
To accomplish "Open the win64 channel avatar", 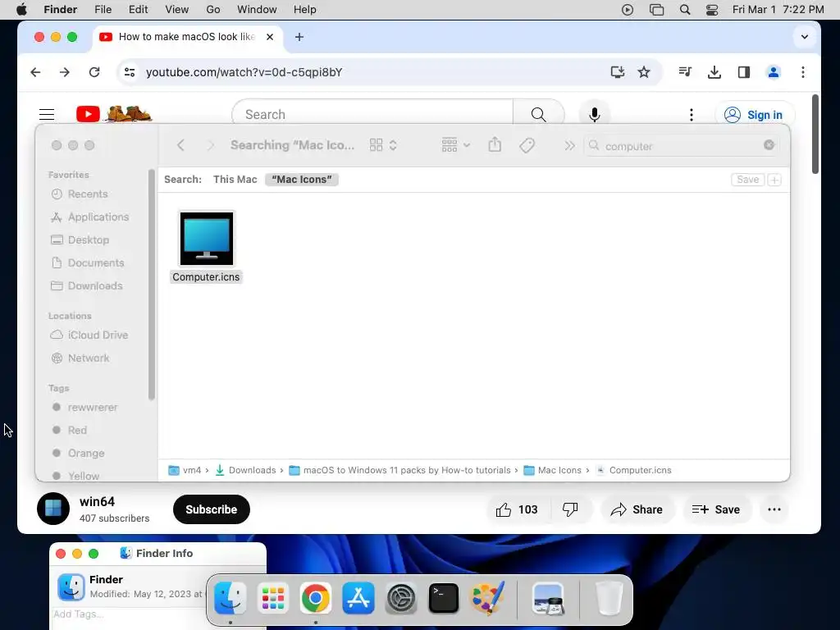I will (x=53, y=509).
